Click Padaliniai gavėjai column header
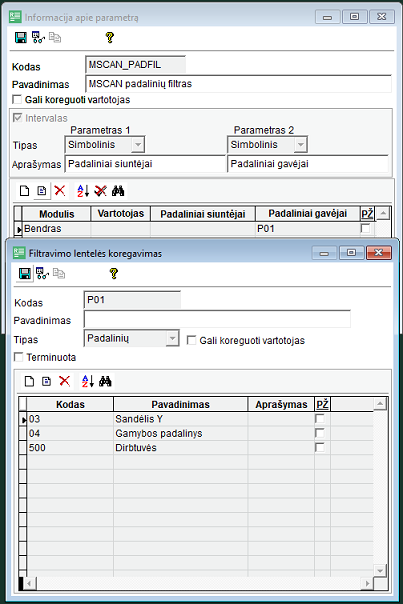Viewport: 403px width, 604px height. [307, 214]
